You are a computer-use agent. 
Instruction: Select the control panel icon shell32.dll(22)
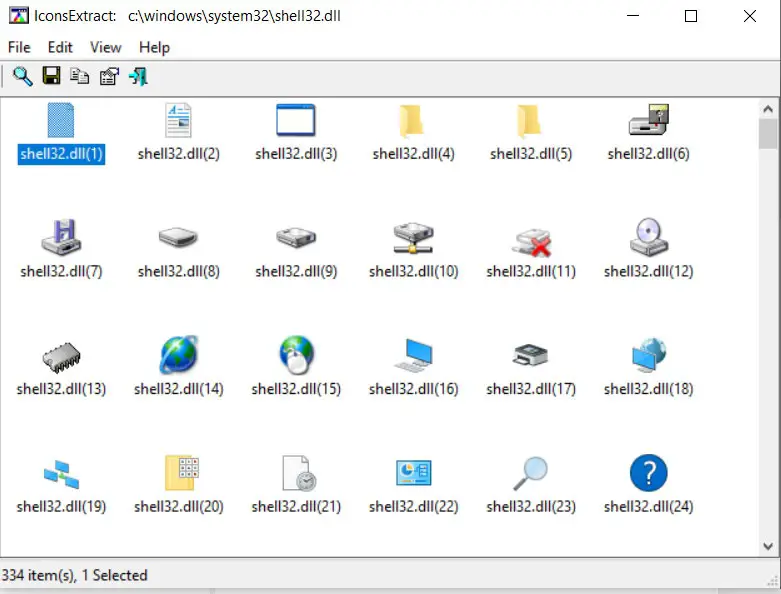pos(413,473)
